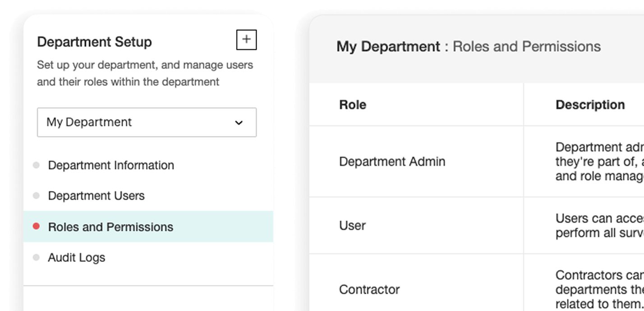Click the dot indicator beside Department Users
Viewport: 644px width, 311px height.
[37, 196]
